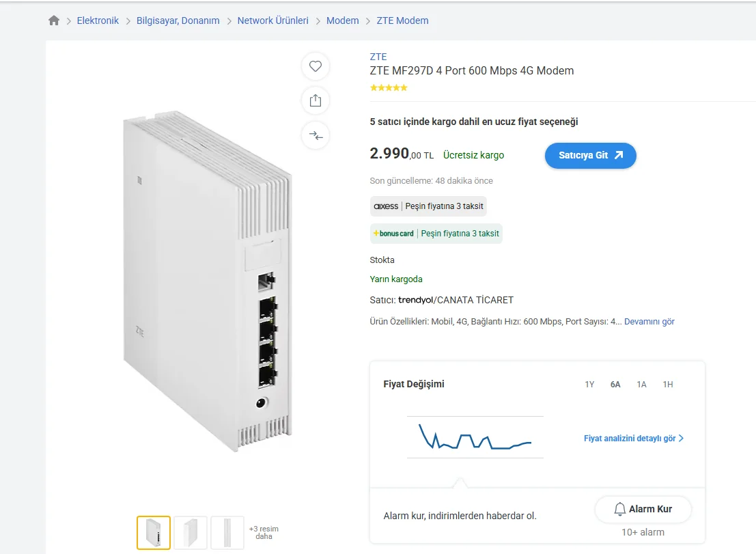Select the second product thumbnail
The image size is (756, 554).
(x=191, y=533)
